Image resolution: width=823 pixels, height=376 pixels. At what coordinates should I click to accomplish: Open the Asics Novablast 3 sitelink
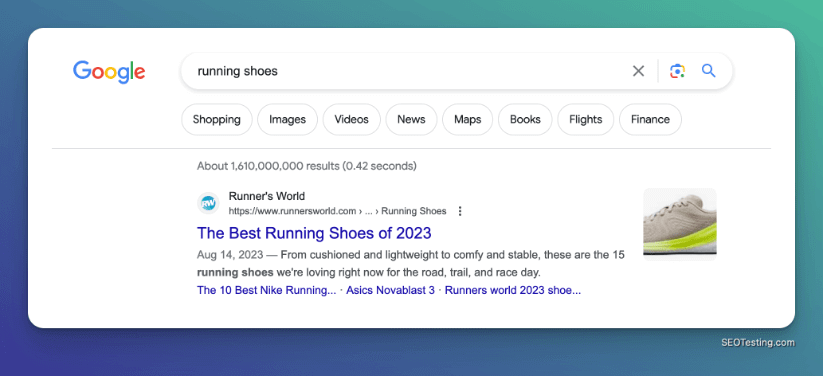click(391, 290)
